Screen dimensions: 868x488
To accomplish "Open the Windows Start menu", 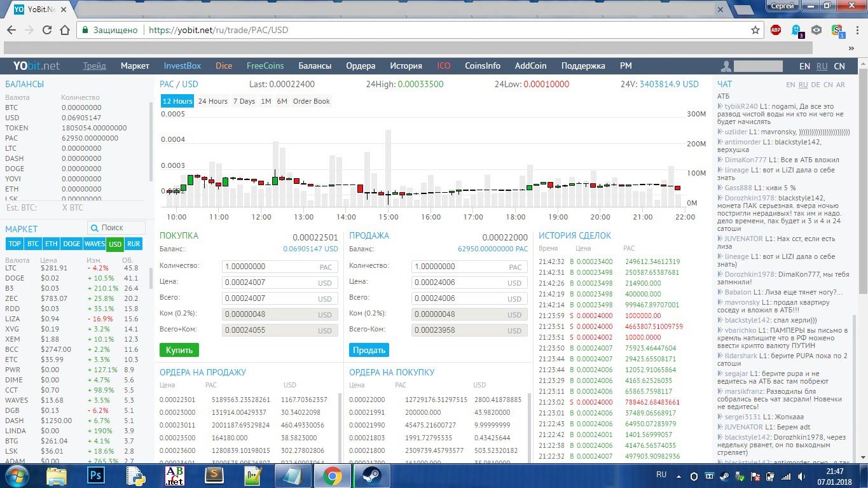I will coord(15,475).
